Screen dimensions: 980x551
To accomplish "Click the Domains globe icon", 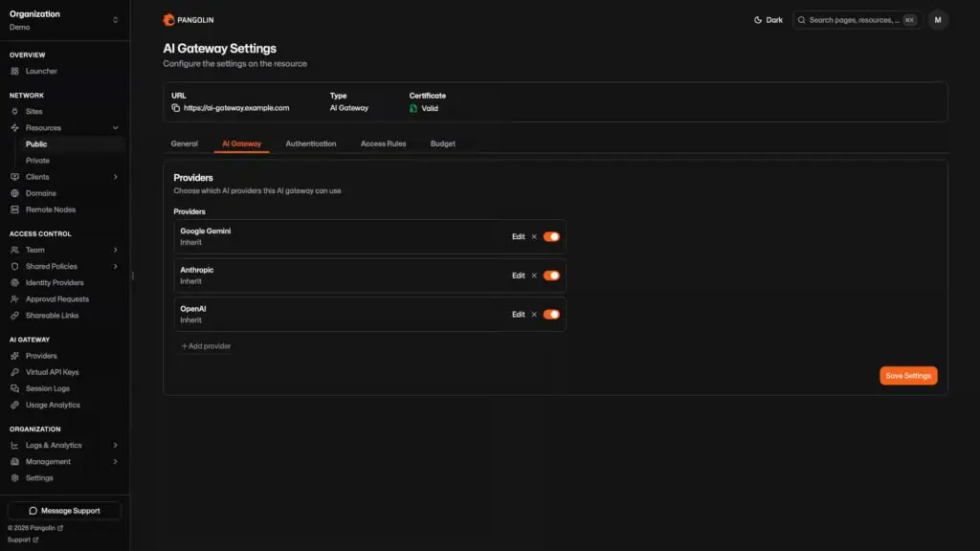I will (x=15, y=193).
